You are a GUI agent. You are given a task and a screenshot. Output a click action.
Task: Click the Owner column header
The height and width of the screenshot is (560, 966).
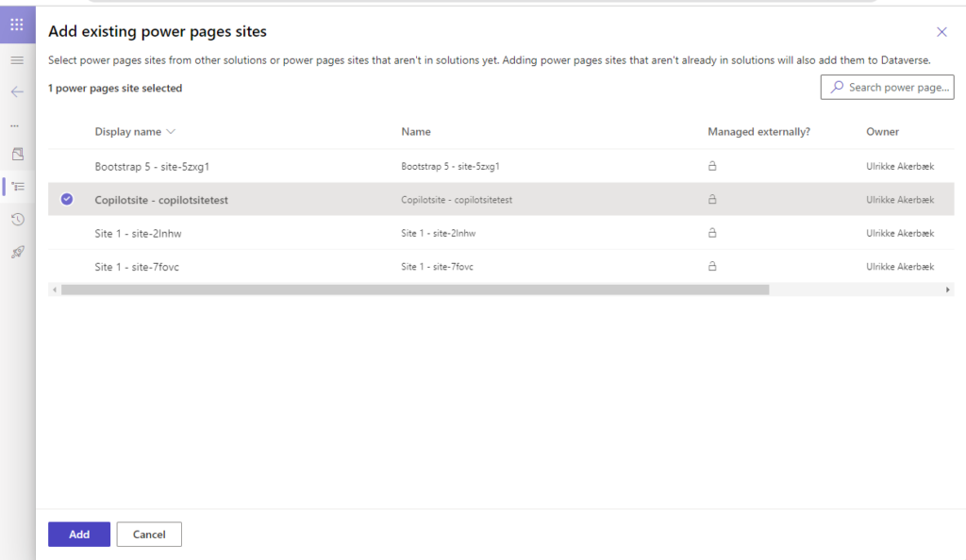(x=882, y=132)
